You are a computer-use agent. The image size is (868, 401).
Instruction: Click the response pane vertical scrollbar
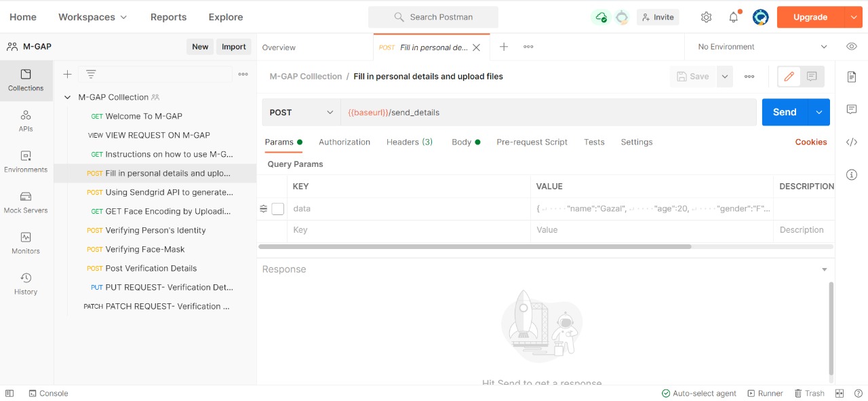click(831, 328)
